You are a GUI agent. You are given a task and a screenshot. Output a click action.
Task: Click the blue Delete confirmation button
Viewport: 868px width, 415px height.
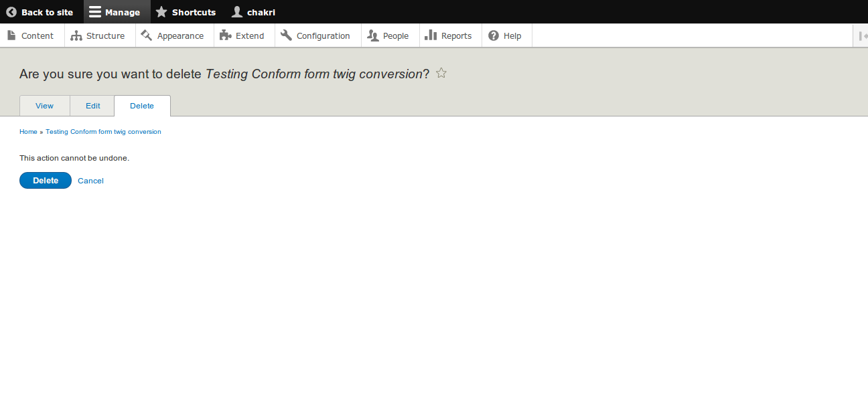point(46,181)
